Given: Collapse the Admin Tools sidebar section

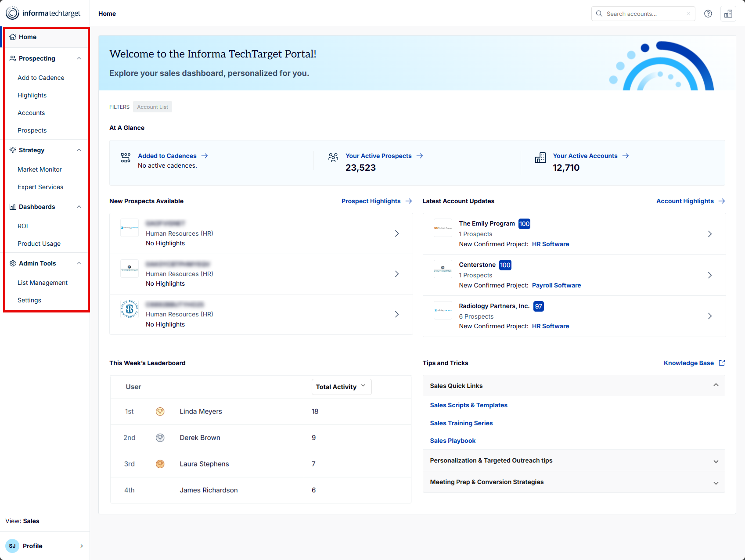Looking at the screenshot, I should pos(79,263).
